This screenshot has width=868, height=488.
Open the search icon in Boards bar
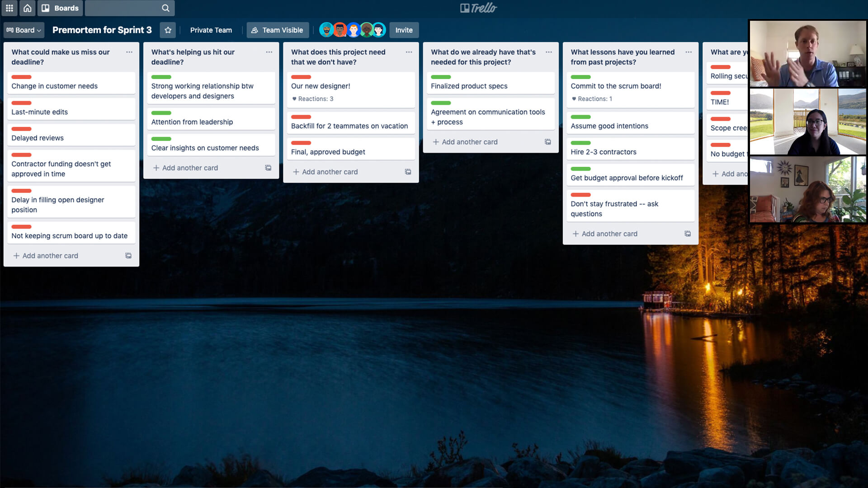[166, 8]
